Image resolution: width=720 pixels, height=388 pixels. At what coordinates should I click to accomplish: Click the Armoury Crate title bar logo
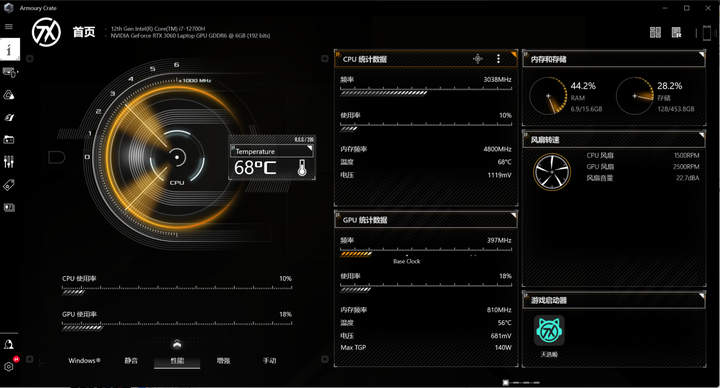click(x=8, y=8)
